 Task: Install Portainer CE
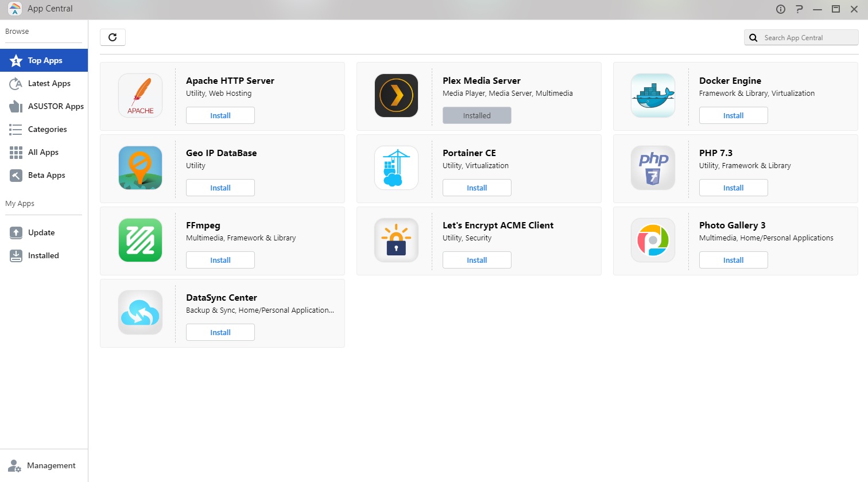[x=477, y=188]
